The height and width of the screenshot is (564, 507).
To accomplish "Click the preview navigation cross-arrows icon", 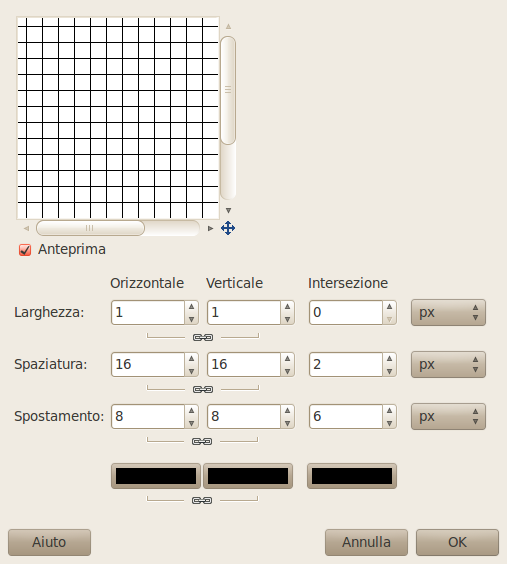I will click(228, 228).
